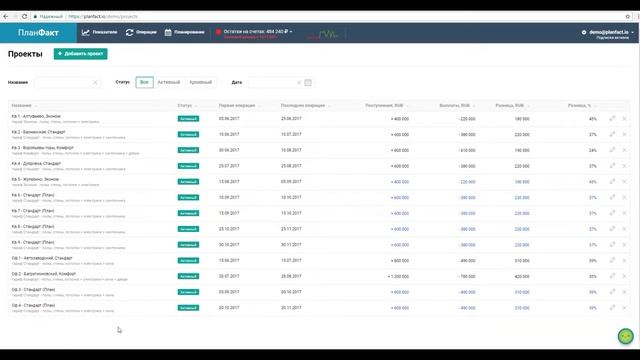Delete project Кв.8 - Стандарт (План)

[624, 229]
